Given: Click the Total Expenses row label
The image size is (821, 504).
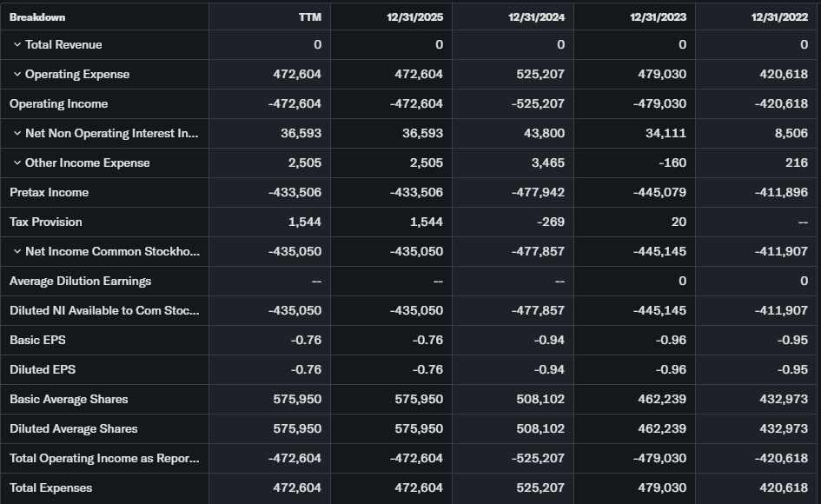Looking at the screenshot, I should pos(51,488).
